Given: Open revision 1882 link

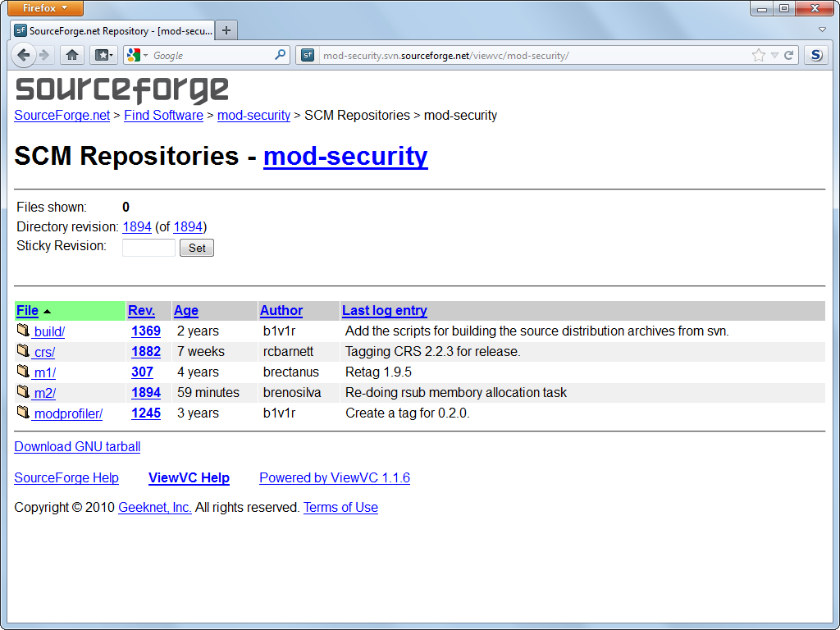Looking at the screenshot, I should click(146, 351).
